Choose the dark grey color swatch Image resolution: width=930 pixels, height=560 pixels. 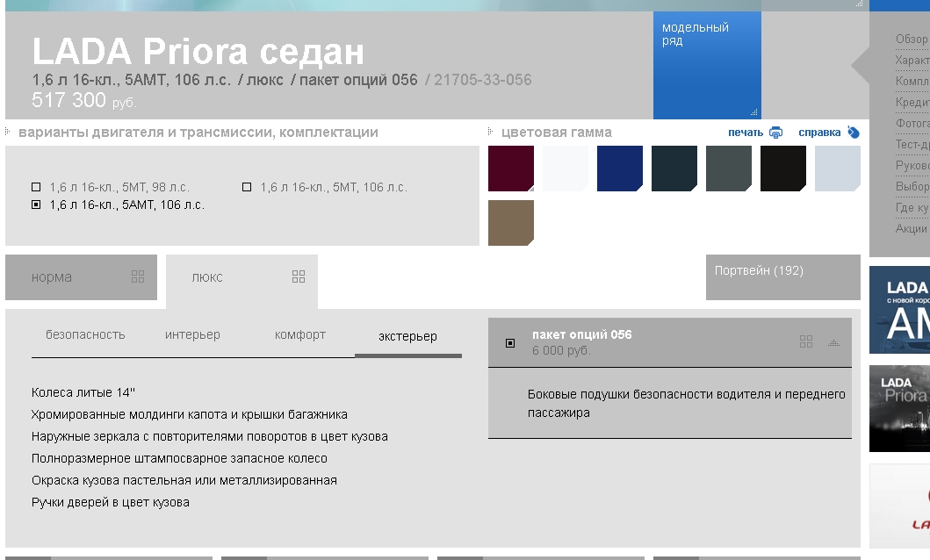pyautogui.click(x=729, y=169)
